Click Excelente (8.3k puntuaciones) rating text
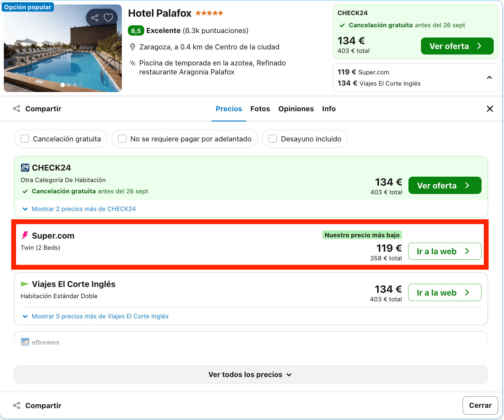This screenshot has width=504, height=420. tap(197, 31)
